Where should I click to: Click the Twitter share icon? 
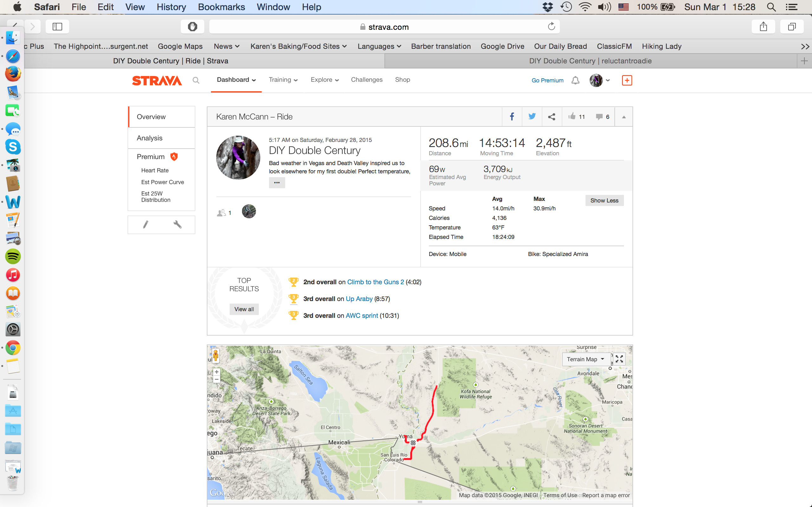click(532, 117)
